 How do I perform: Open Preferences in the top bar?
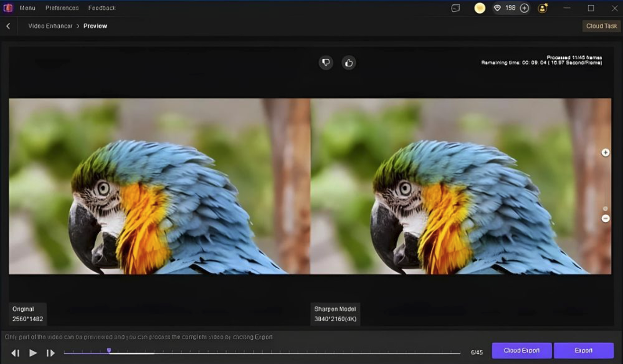click(x=62, y=8)
